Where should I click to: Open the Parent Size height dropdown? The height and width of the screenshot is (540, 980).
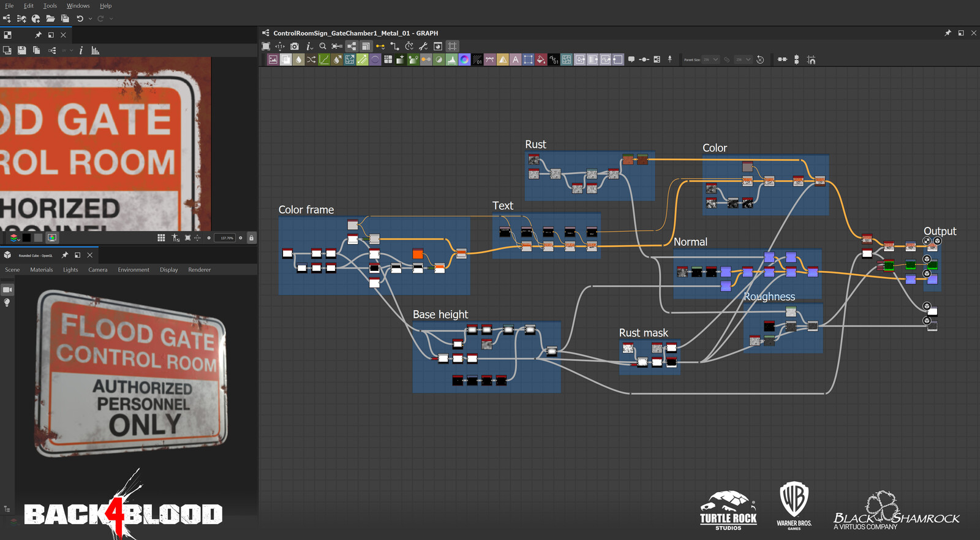click(x=744, y=59)
